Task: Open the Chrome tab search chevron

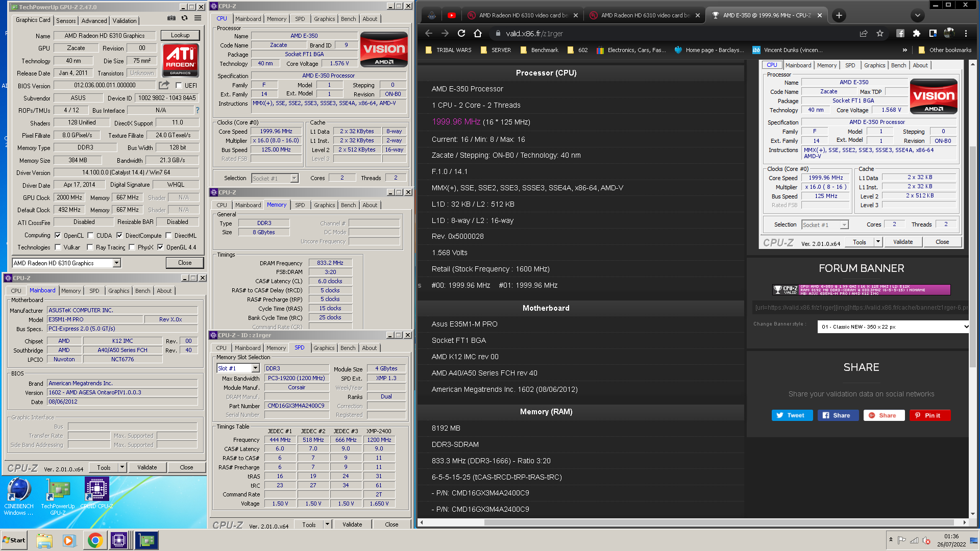Action: click(918, 15)
